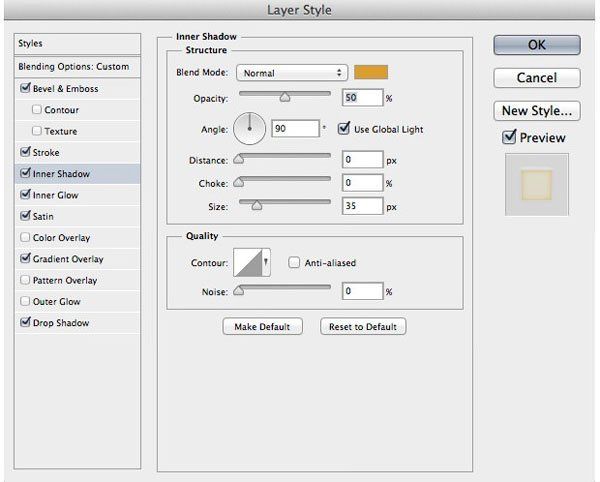
Task: Click the Noise percentage field
Action: tap(362, 291)
